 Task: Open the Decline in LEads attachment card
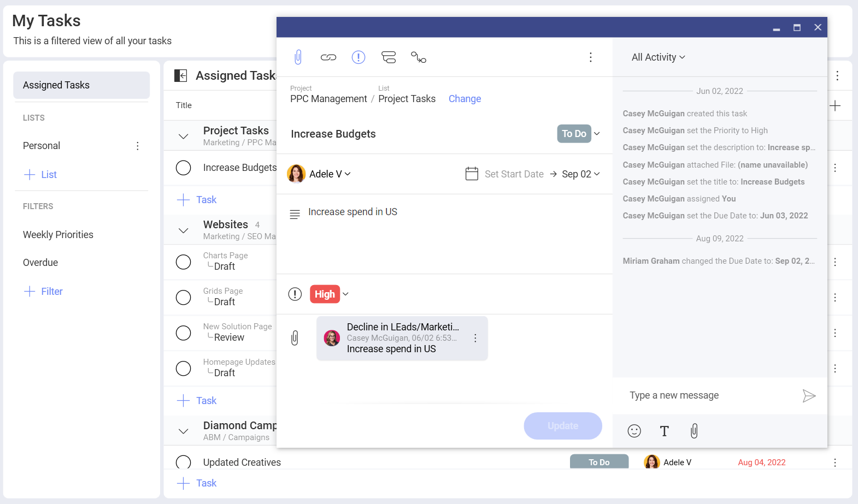pos(402,338)
